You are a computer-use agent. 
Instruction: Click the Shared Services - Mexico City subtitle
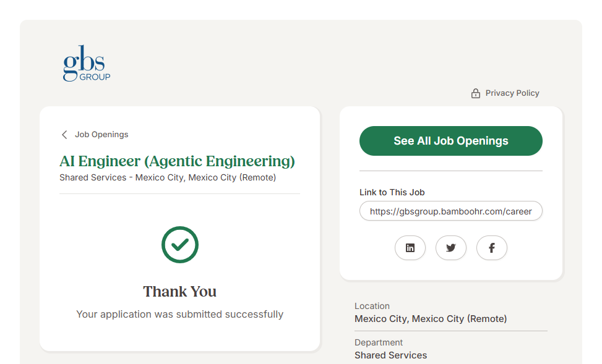pyautogui.click(x=168, y=177)
